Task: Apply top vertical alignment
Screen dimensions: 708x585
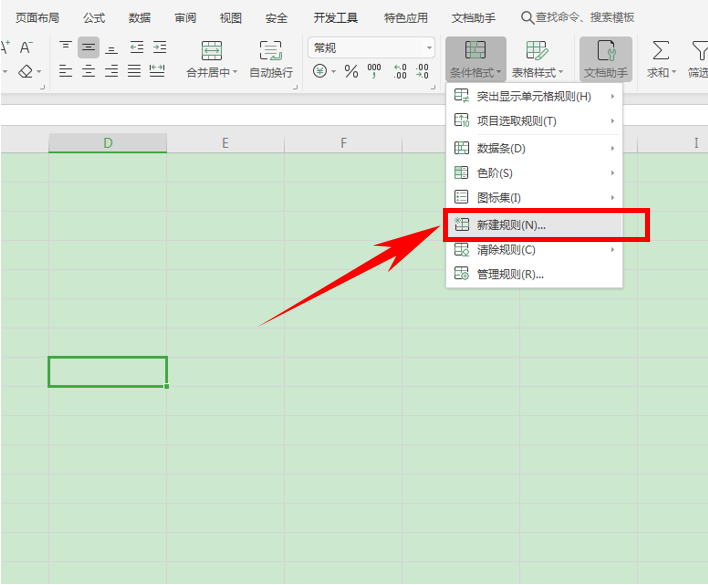Action: pos(65,47)
